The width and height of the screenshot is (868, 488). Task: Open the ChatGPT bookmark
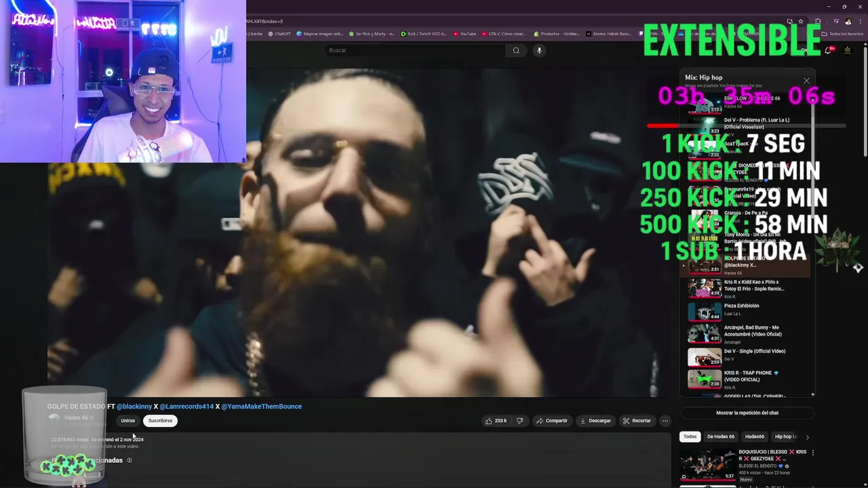(279, 33)
